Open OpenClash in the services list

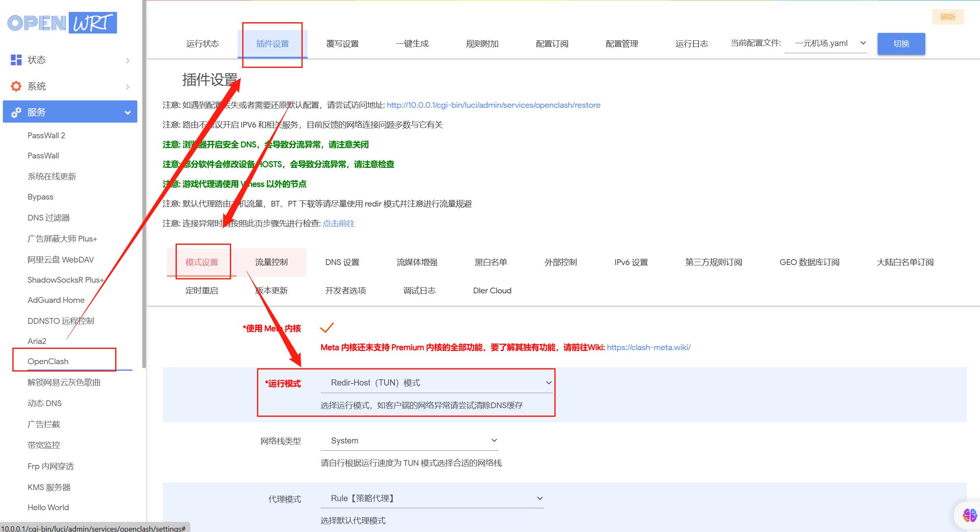[48, 361]
